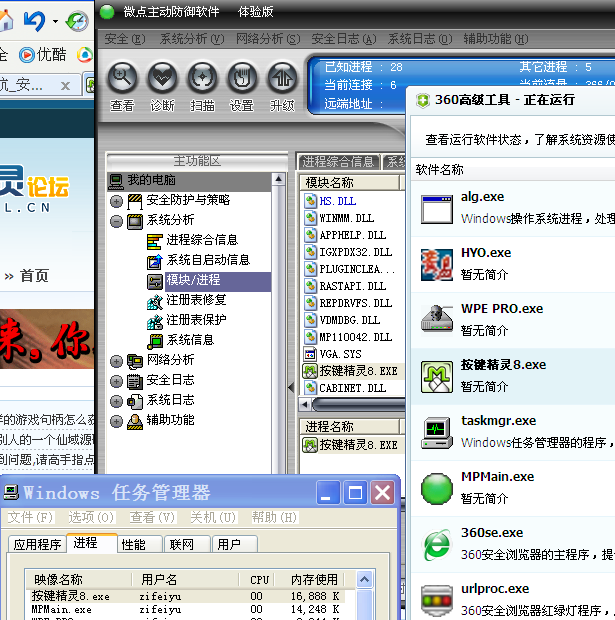Select MPMain.exe row in Task Manager
615x620 pixels.
coord(186,609)
